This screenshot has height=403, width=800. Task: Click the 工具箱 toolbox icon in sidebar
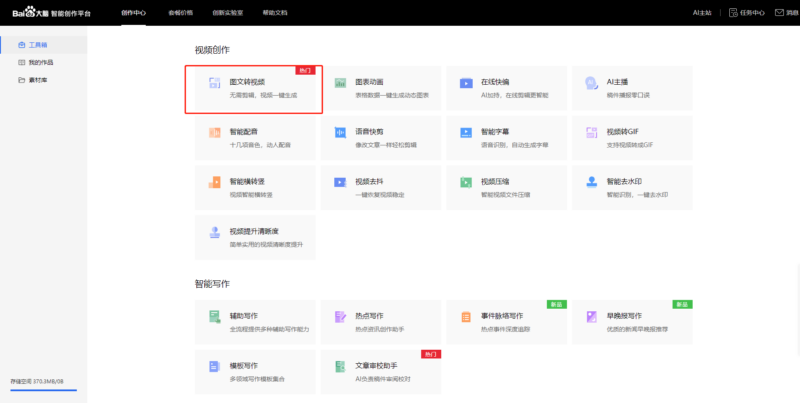[x=21, y=45]
